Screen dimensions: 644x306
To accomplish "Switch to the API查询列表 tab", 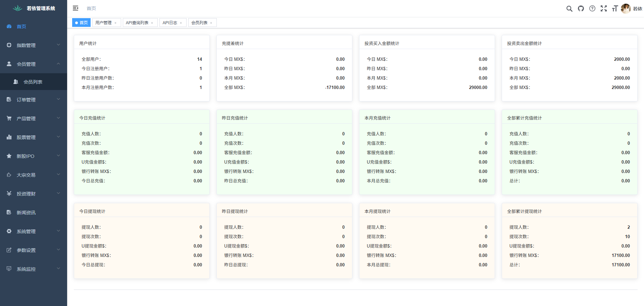I will (x=137, y=23).
